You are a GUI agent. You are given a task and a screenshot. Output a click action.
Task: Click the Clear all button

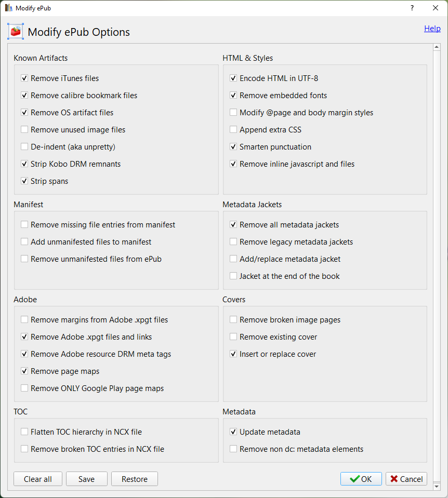tap(38, 479)
